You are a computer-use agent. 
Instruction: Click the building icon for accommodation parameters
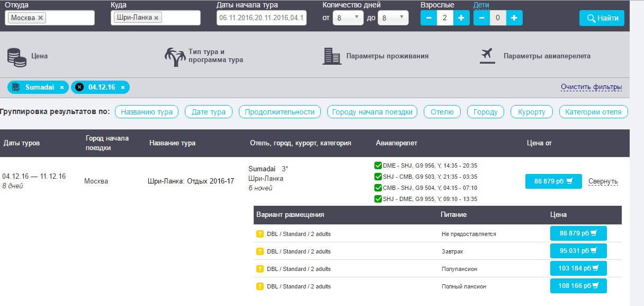(332, 56)
